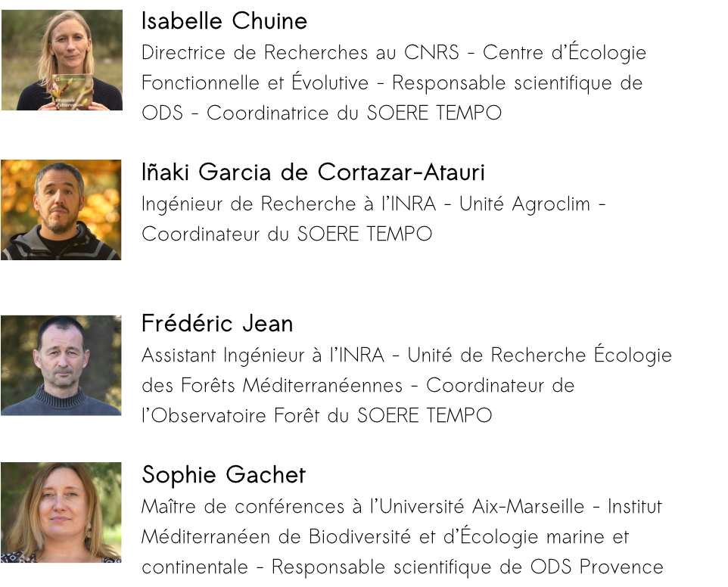
Task: Select "Coordinatrice du SOERE TEMPO" text
Action: point(354,113)
